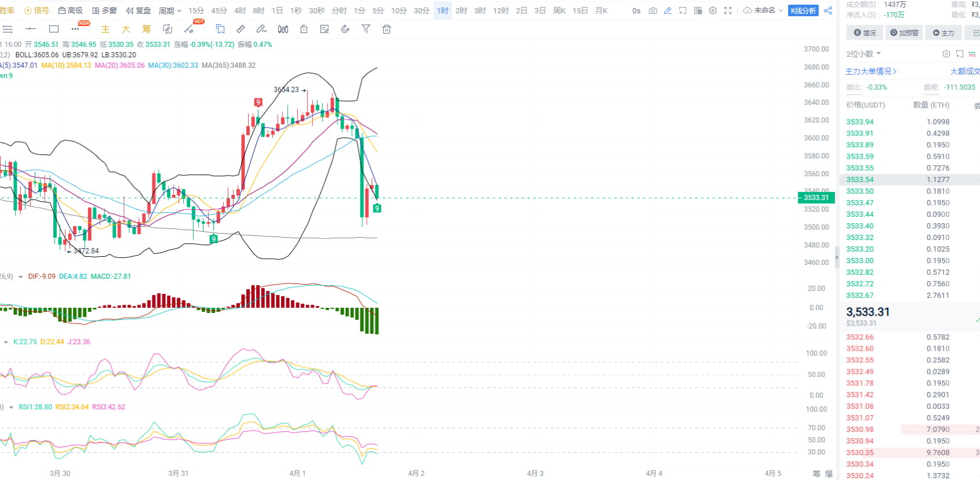This screenshot has height=480, width=980.
Task: Open the HOT smart drawing tool
Action: (x=190, y=29)
